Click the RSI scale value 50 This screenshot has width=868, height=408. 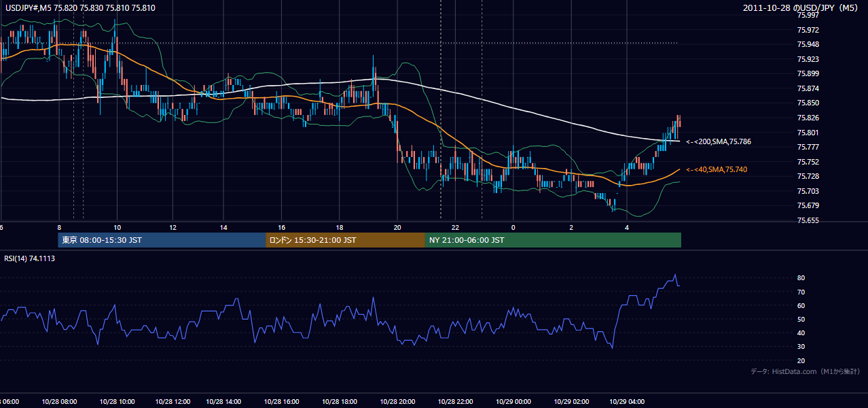click(801, 319)
